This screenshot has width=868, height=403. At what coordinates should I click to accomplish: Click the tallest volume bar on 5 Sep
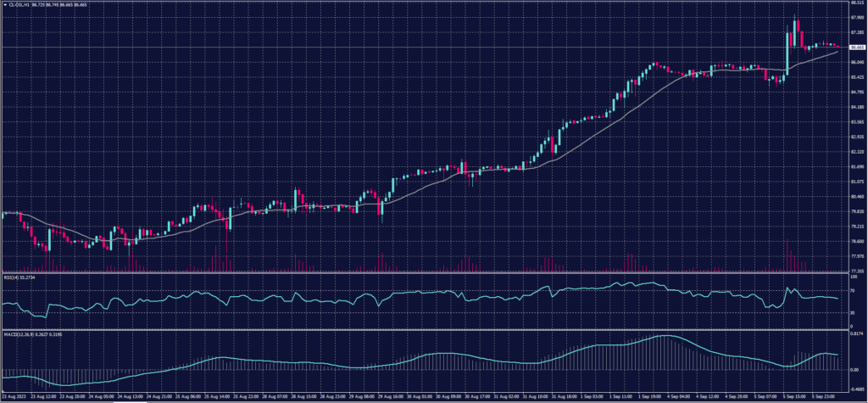point(787,255)
